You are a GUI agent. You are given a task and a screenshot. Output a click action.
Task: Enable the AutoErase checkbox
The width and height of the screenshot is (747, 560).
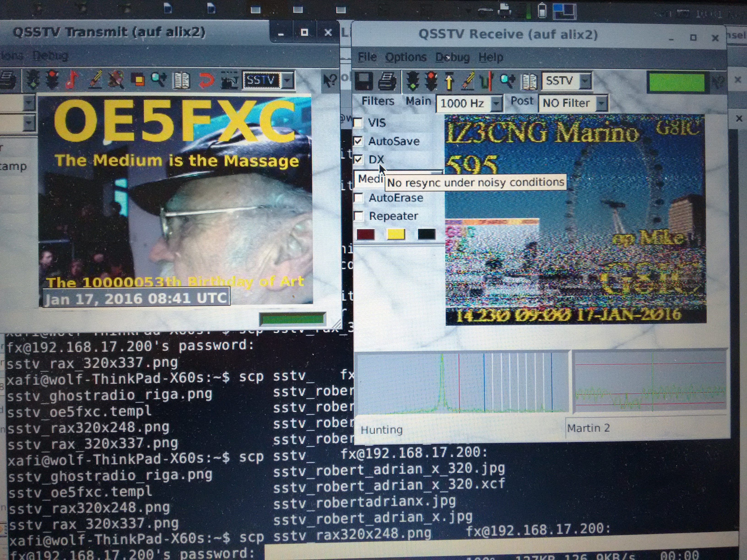[x=359, y=197]
